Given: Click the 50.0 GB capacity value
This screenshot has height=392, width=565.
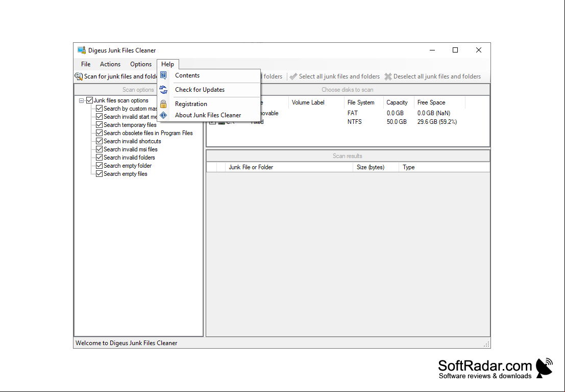Looking at the screenshot, I should [x=397, y=122].
